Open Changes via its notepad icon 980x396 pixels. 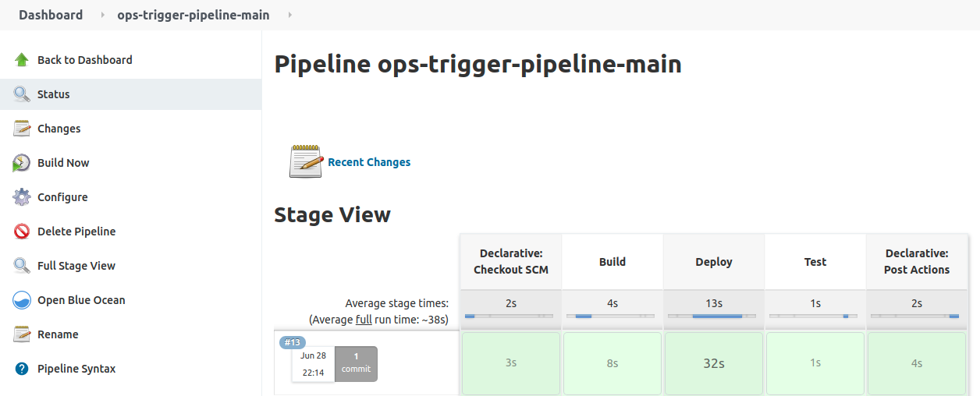[22, 129]
